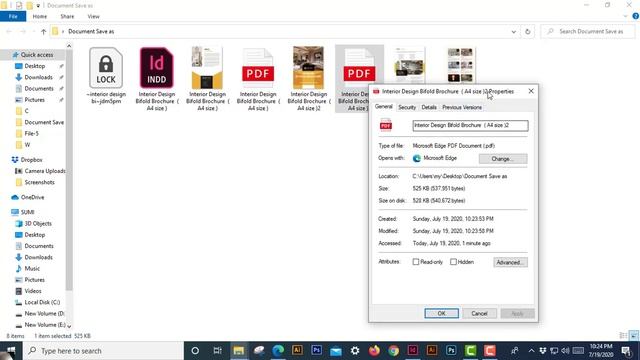
Task: Click the taskbar search box
Action: (x=103, y=351)
